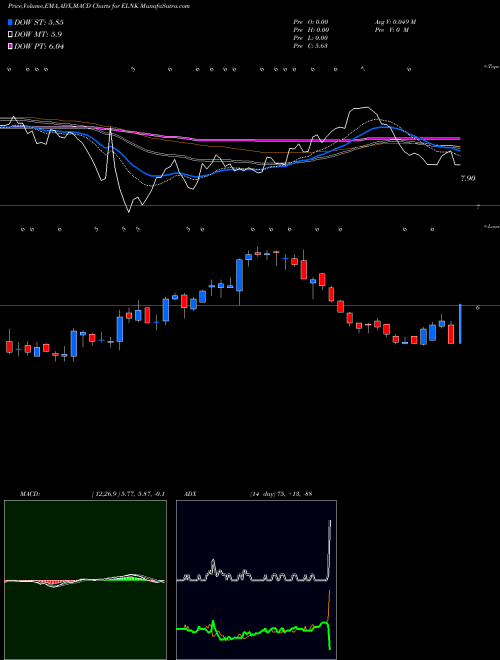Select the 'DOW MT: 5.9' legend label

[38, 34]
